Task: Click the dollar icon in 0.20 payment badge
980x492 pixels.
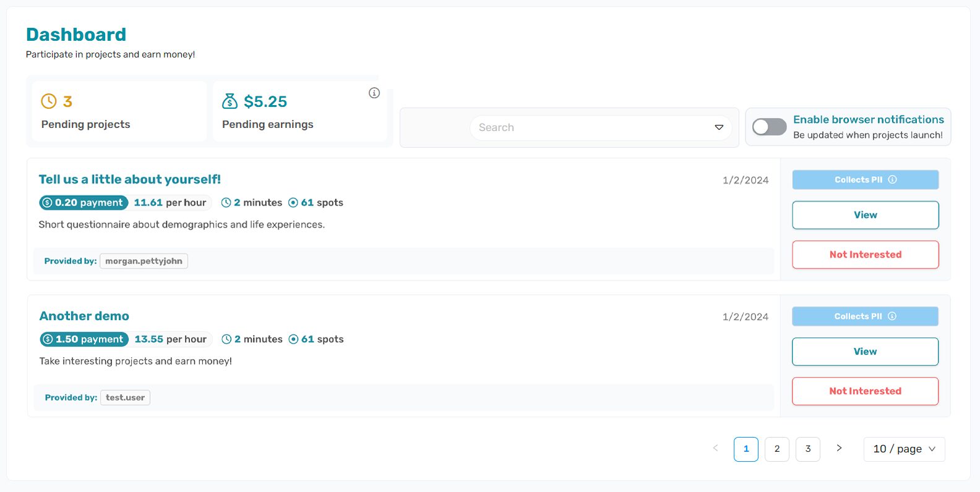Action: (47, 203)
